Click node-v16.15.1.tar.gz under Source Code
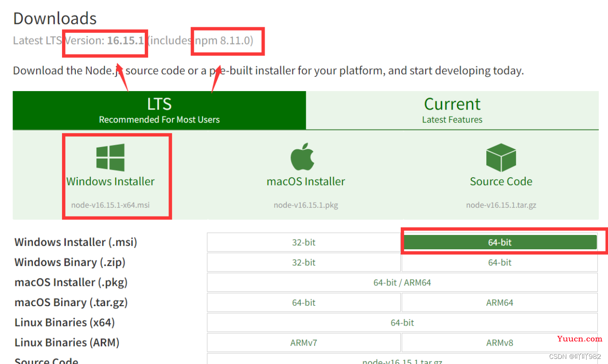Screen dimensions: 608x364 501,205
